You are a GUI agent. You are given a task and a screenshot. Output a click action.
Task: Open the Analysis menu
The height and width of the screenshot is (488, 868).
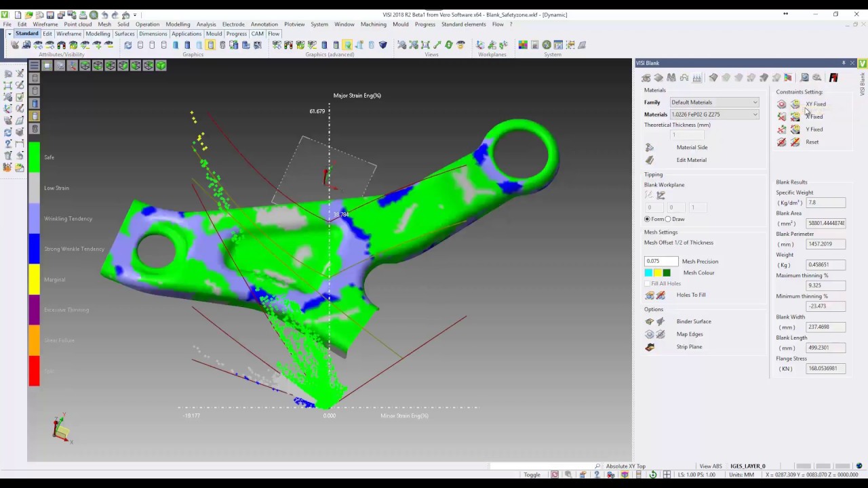(x=206, y=24)
